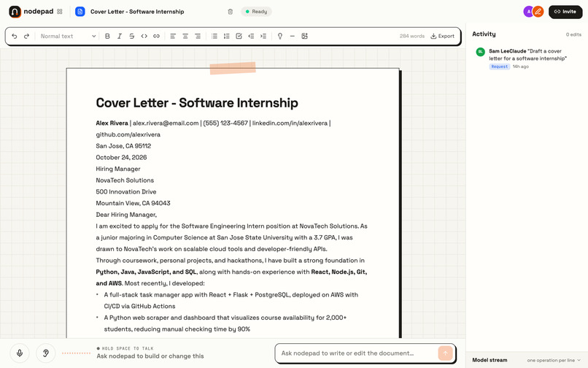Open the one operation per line dropdown
The height and width of the screenshot is (368, 588).
554,360
